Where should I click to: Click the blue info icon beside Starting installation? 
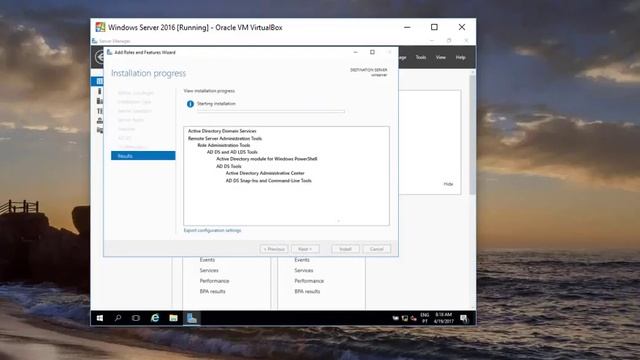pos(190,104)
